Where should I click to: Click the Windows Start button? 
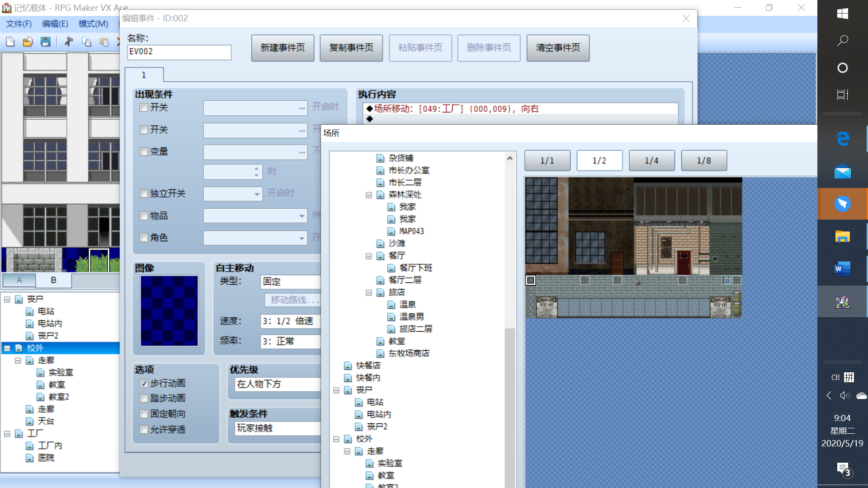pos(842,14)
